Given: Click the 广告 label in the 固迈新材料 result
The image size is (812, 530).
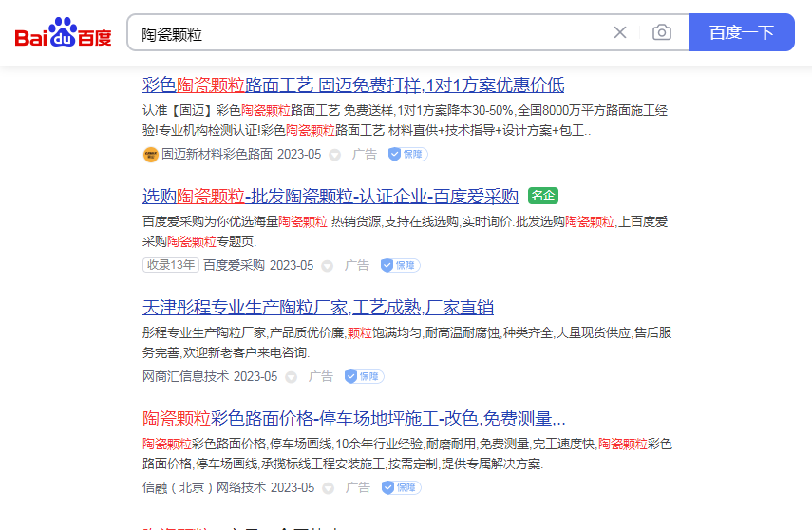Looking at the screenshot, I should point(365,154).
